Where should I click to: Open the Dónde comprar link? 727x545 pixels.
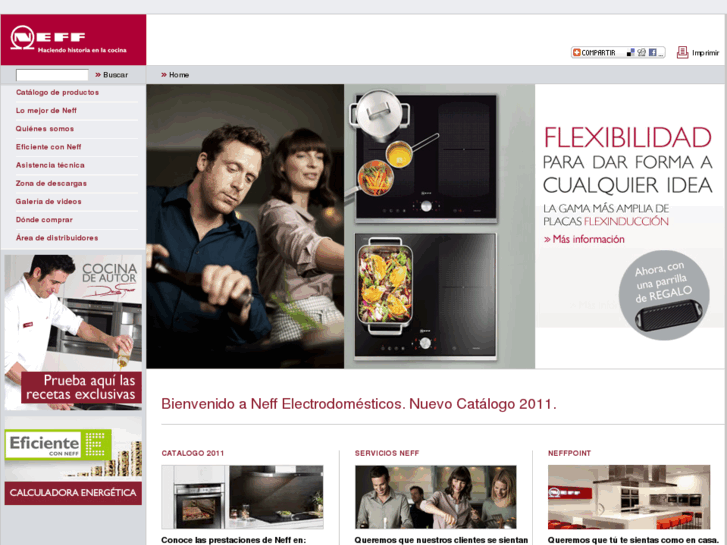pyautogui.click(x=44, y=220)
